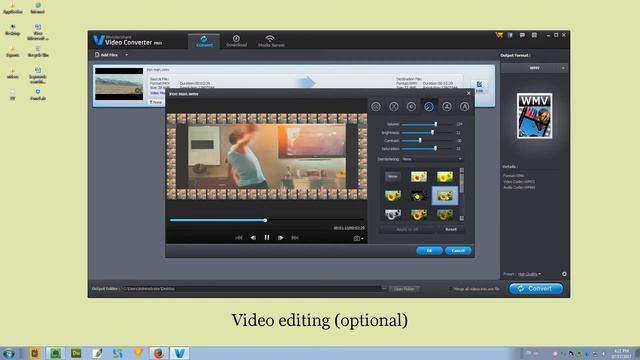The height and width of the screenshot is (360, 640).
Task: Enable Merge all videos into one file
Action: point(451,289)
